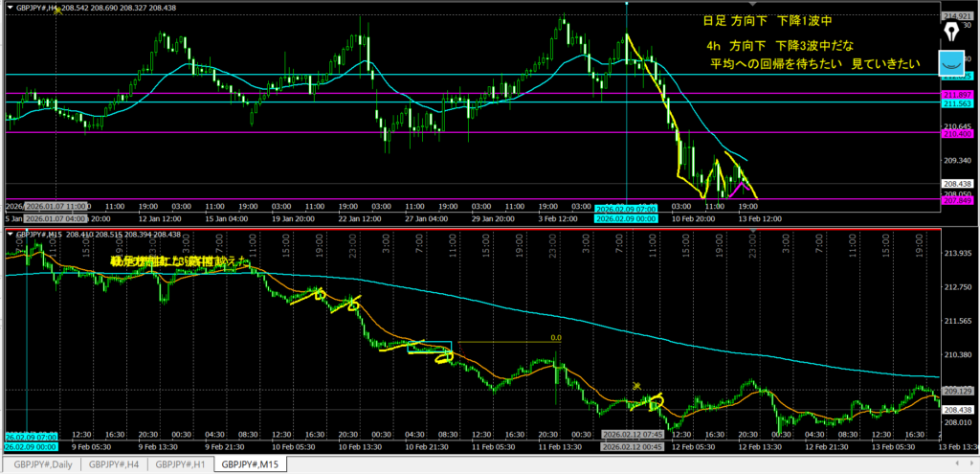Select the cyan rectangle object on M15 chart
The image size is (980, 474).
(429, 348)
